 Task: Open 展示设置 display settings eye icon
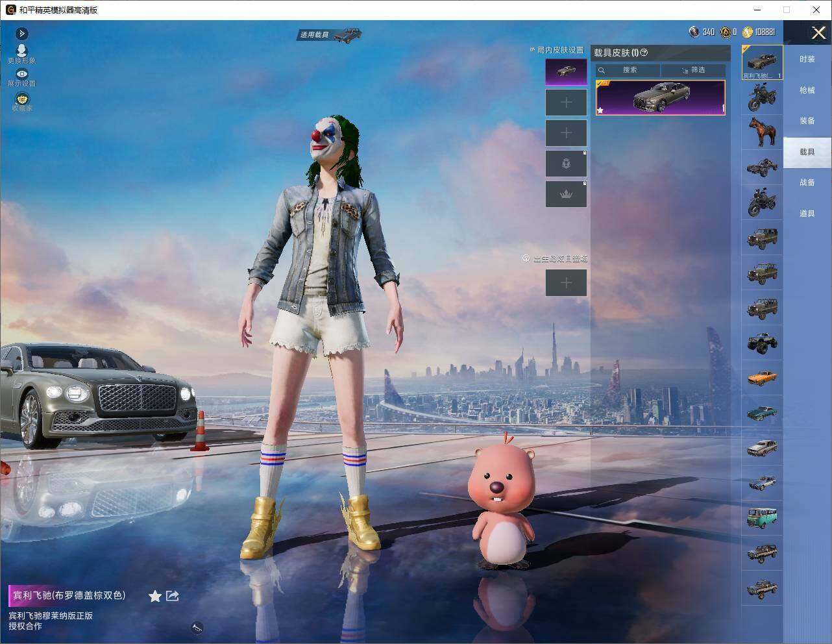[x=21, y=78]
